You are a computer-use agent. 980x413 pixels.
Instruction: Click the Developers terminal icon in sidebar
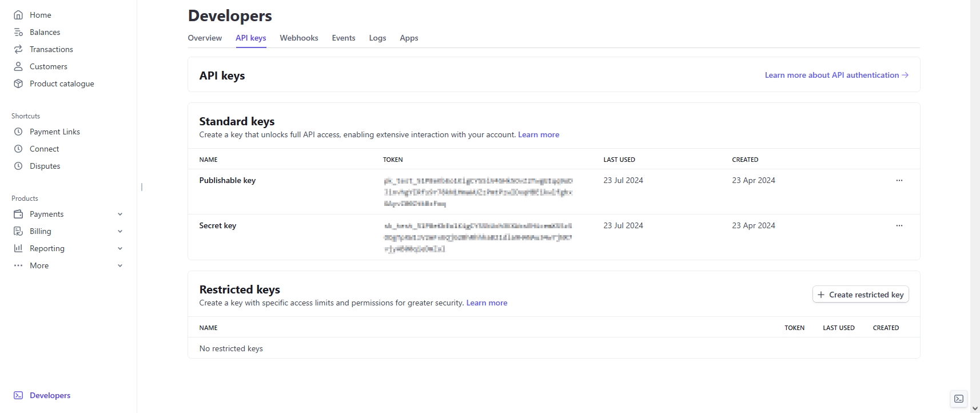(x=18, y=395)
